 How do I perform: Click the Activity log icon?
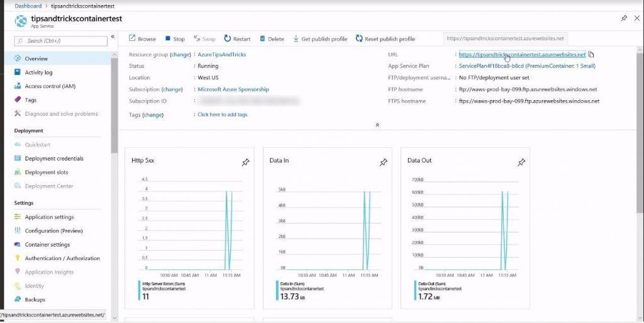(x=17, y=72)
